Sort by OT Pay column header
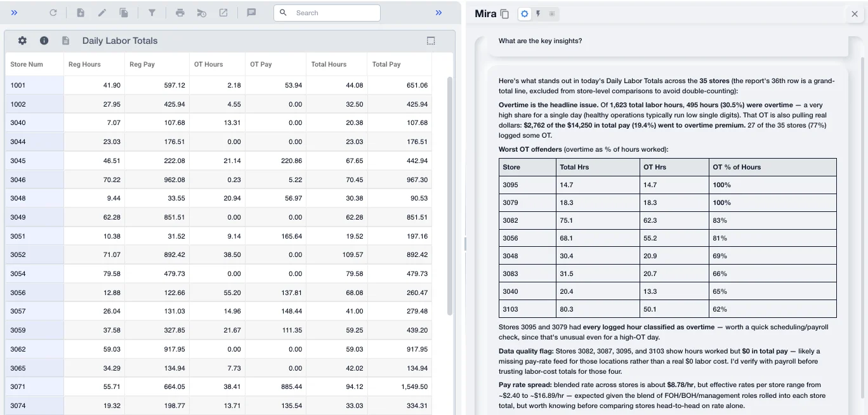Screen dimensions: 868x415 [x=276, y=64]
